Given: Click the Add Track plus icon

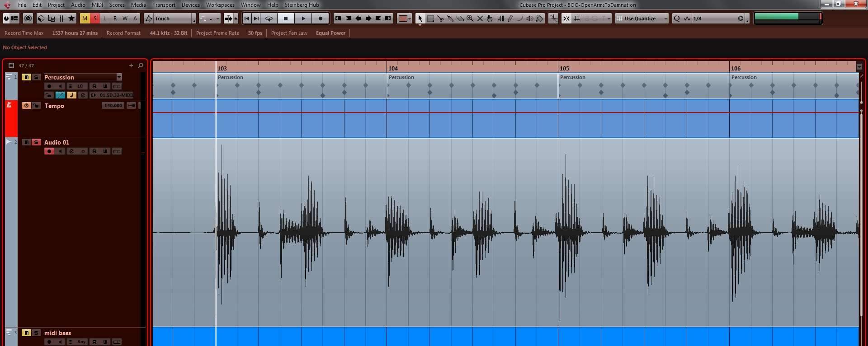Looking at the screenshot, I should point(131,65).
